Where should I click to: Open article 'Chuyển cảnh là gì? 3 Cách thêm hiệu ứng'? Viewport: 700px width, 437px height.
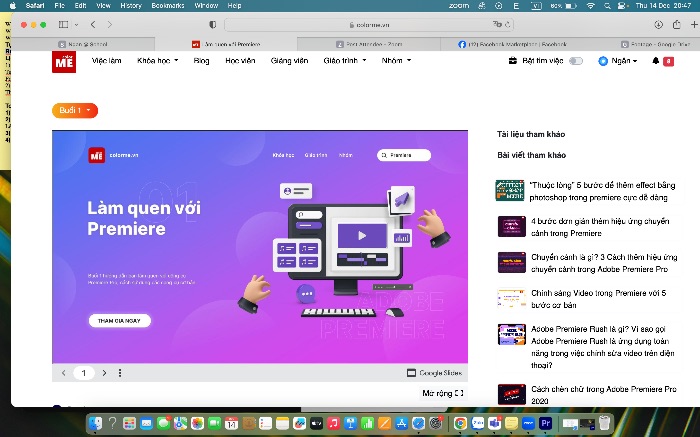[x=604, y=263]
